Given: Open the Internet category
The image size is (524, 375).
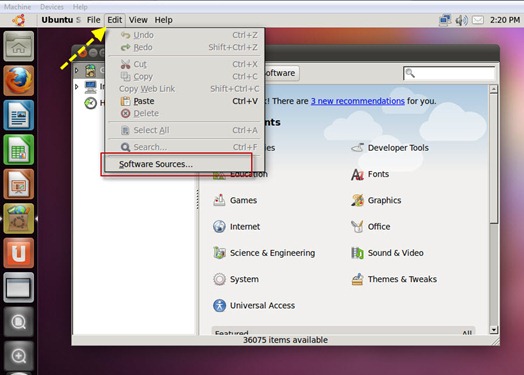Looking at the screenshot, I should [x=245, y=227].
